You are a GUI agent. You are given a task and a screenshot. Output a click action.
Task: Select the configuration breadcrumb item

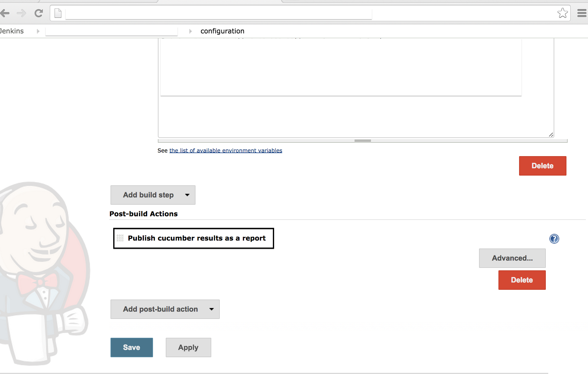pos(222,31)
